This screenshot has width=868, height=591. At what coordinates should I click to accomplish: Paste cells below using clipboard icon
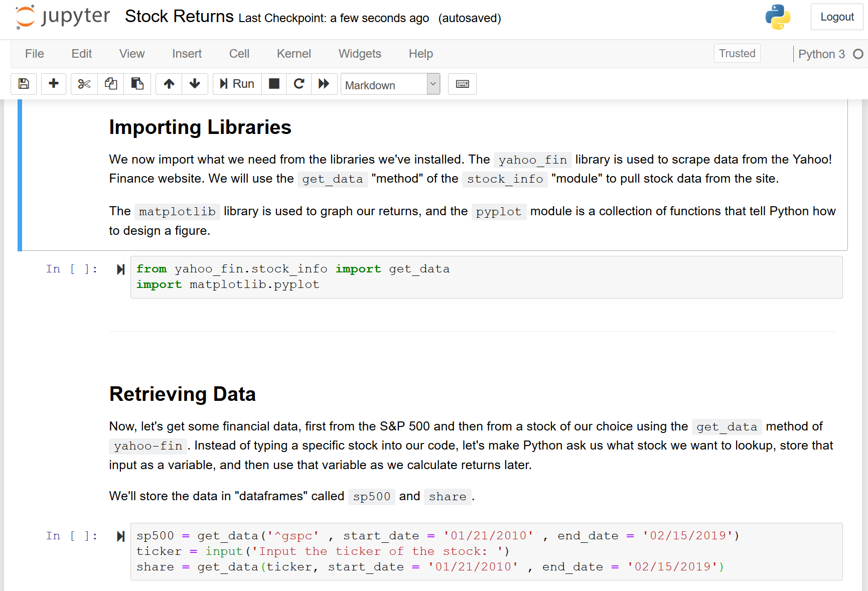[137, 84]
